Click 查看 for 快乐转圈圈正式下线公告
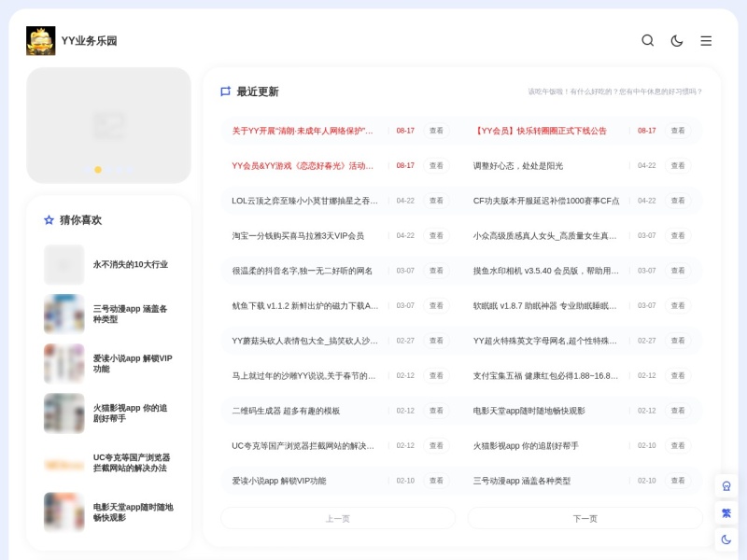Viewport: 747px width, 560px height. click(678, 131)
